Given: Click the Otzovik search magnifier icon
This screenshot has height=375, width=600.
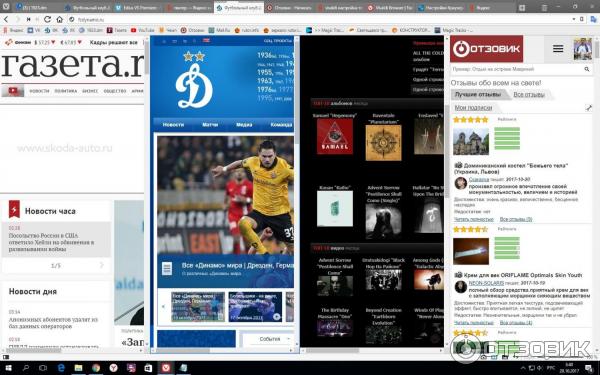Looking at the screenshot, I should tap(587, 69).
